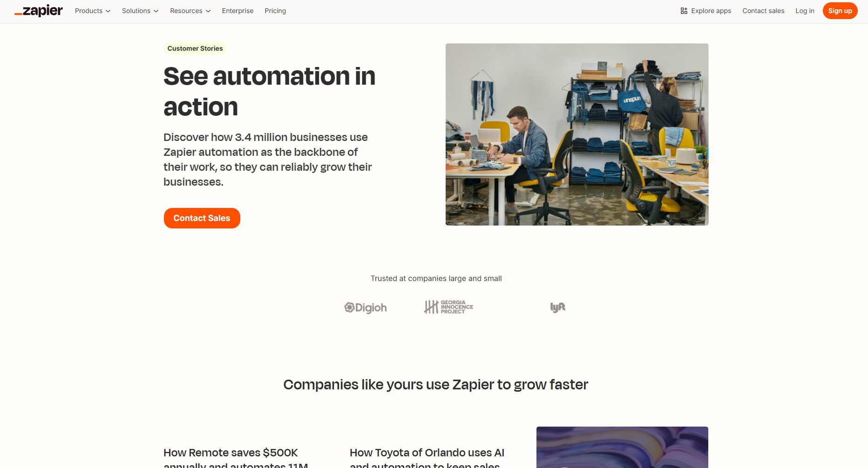Click Contact sales in the header
Image resolution: width=868 pixels, height=468 pixels.
point(763,11)
